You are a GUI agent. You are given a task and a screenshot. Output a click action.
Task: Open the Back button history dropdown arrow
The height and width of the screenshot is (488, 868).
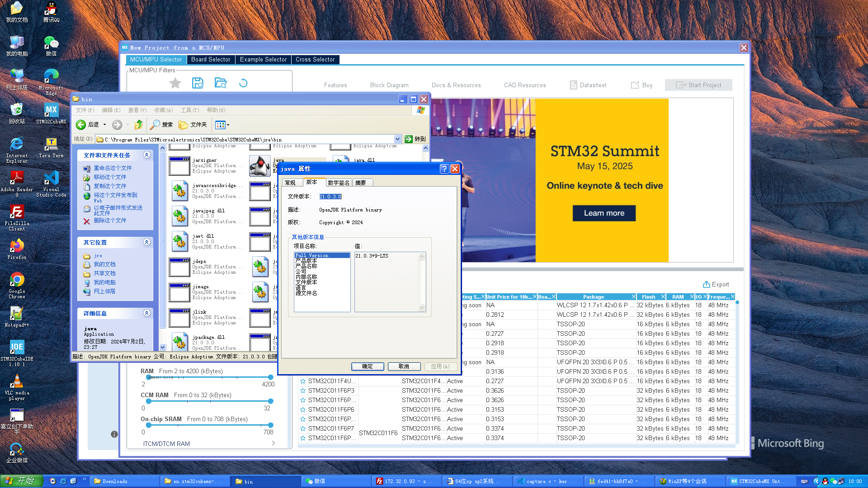[104, 125]
